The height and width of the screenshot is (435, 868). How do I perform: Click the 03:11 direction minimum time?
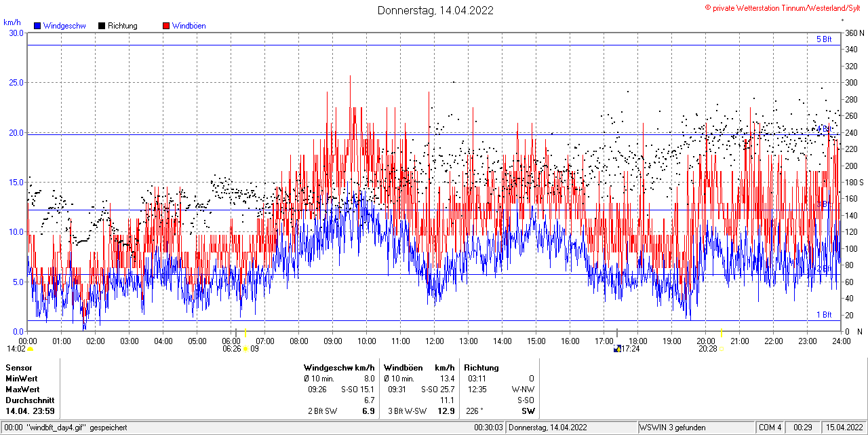[x=477, y=379]
